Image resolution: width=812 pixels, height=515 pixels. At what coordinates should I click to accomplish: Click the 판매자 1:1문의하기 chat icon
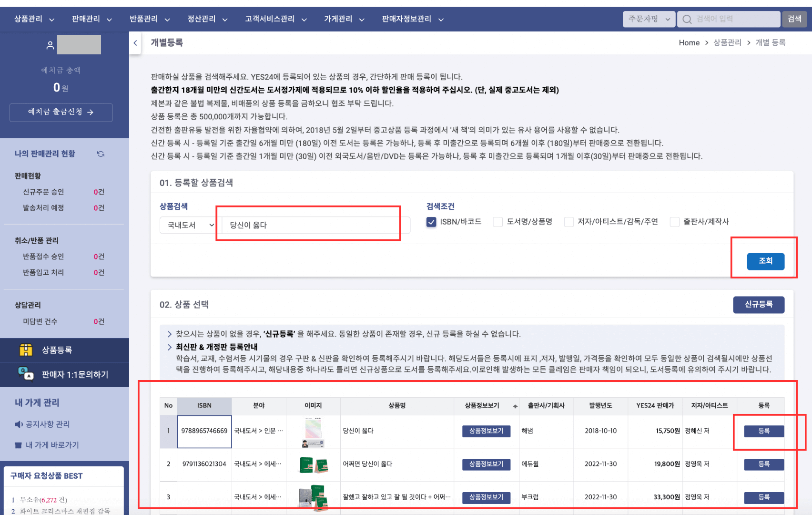coord(26,374)
